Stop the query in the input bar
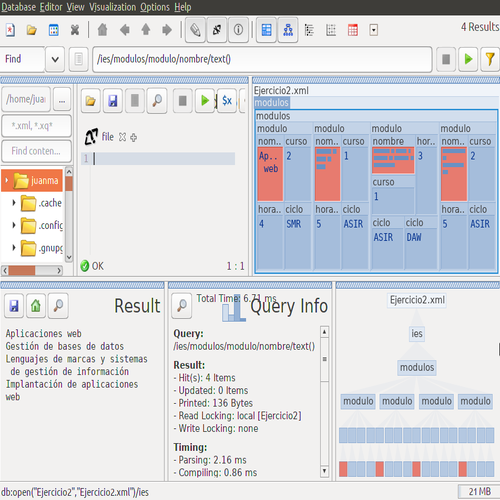This screenshot has height=500, width=500. [x=446, y=60]
